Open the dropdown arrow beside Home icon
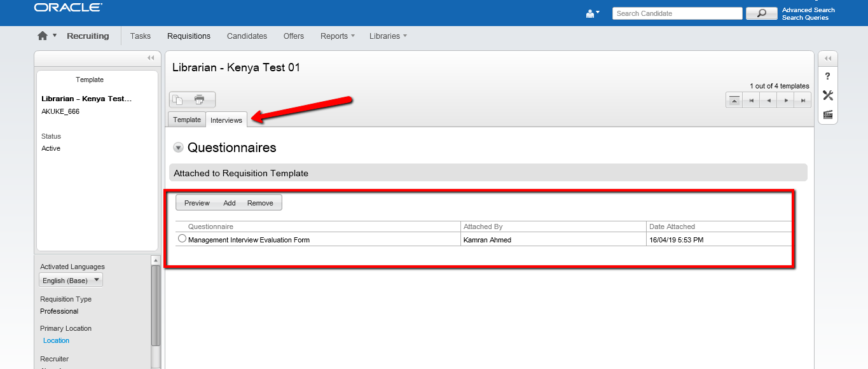Image resolution: width=868 pixels, height=369 pixels. [x=55, y=36]
